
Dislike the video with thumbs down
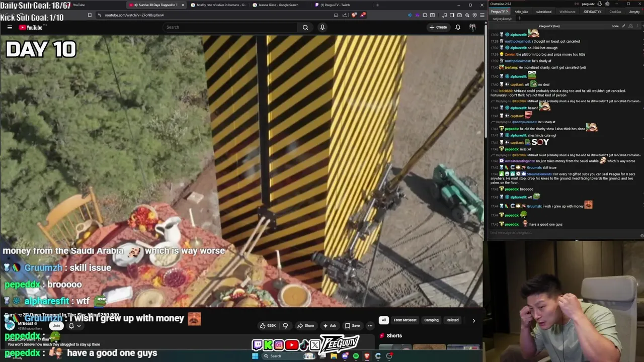[x=285, y=326]
